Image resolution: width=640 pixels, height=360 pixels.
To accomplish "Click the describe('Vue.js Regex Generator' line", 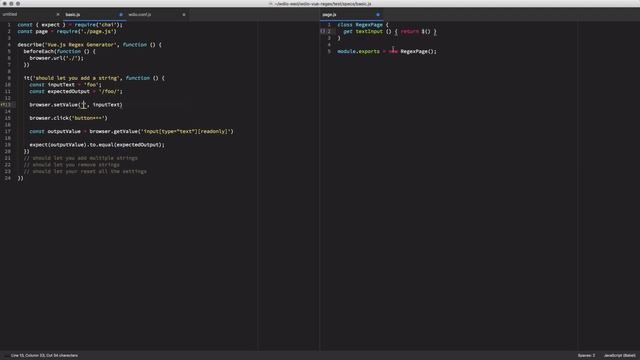I will pos(89,44).
